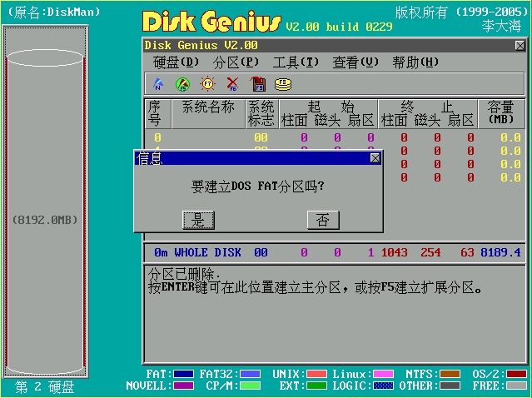Open the 工具(T) menu
Viewport: 532px width, 398px height.
click(x=296, y=62)
